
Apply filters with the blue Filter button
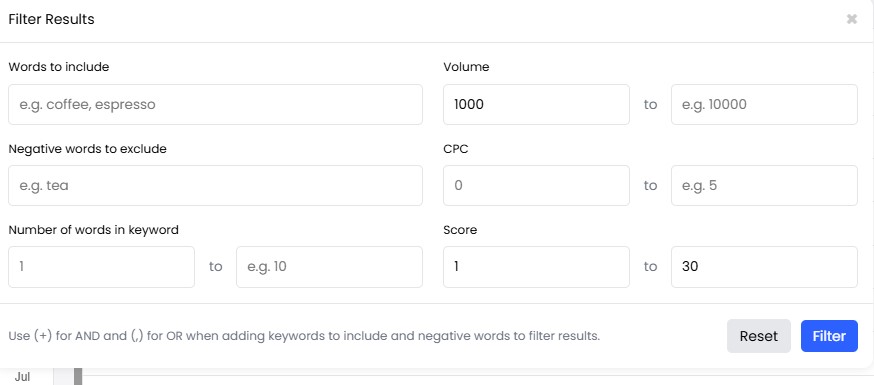[829, 336]
